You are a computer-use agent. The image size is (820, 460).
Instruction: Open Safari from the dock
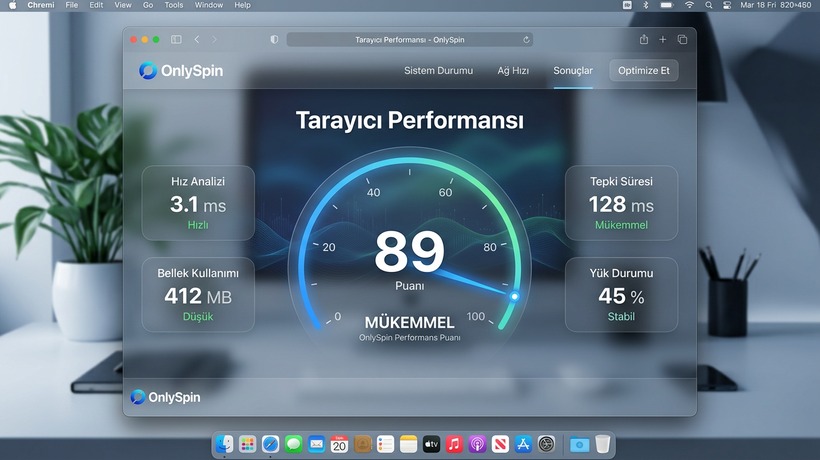270,444
